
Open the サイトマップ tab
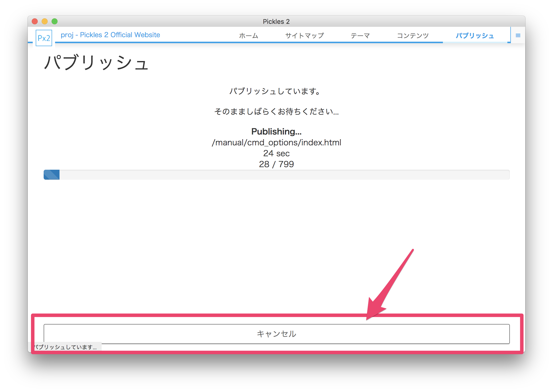coord(304,36)
